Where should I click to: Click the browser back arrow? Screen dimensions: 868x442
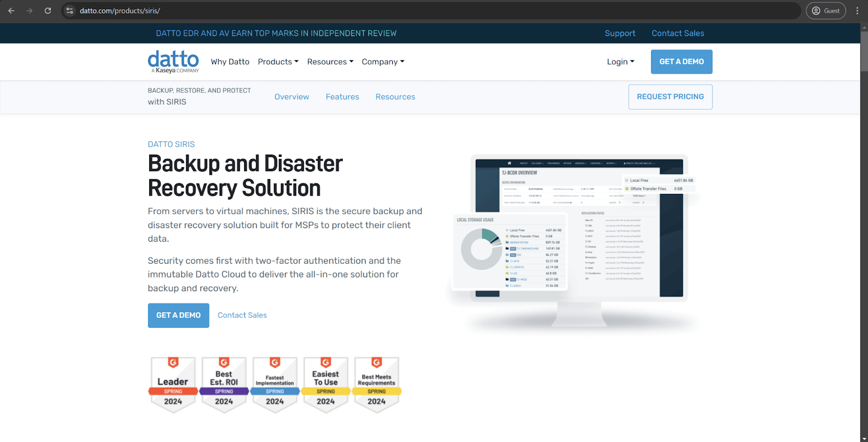point(11,11)
